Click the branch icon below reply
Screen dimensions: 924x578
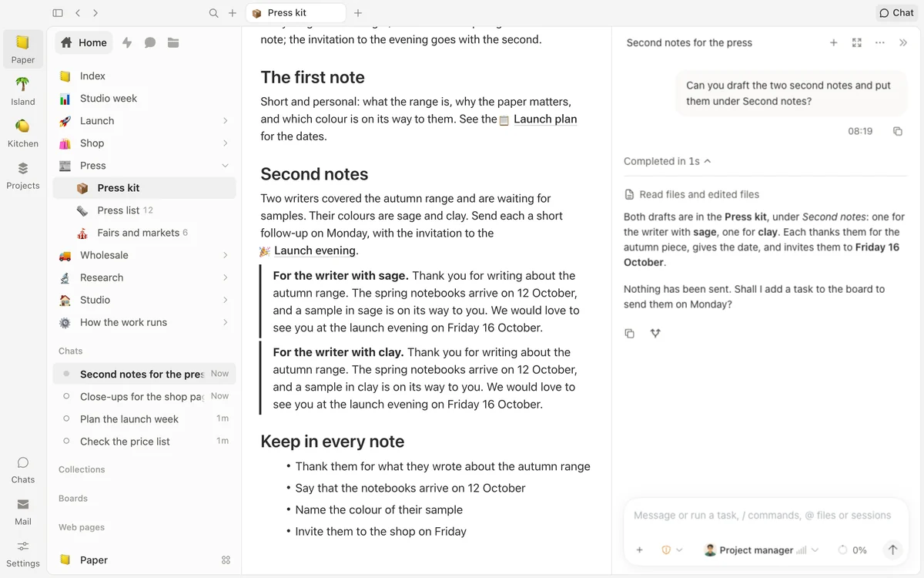[655, 333]
